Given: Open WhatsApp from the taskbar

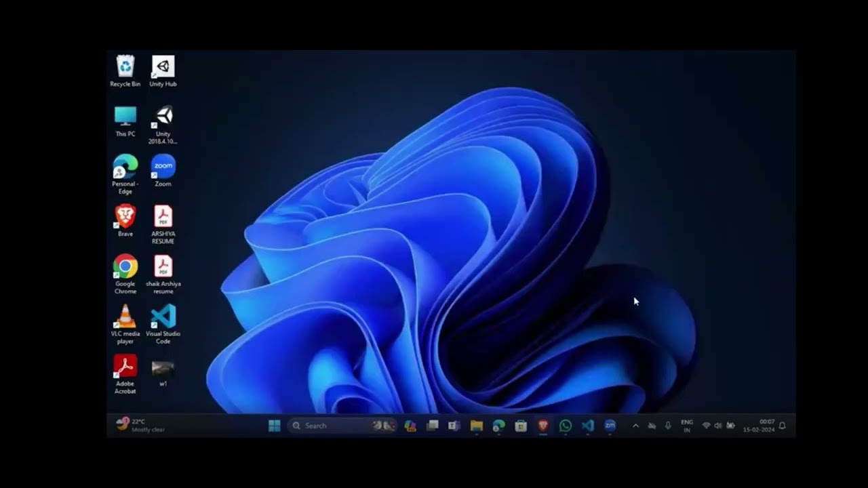Looking at the screenshot, I should (x=566, y=426).
